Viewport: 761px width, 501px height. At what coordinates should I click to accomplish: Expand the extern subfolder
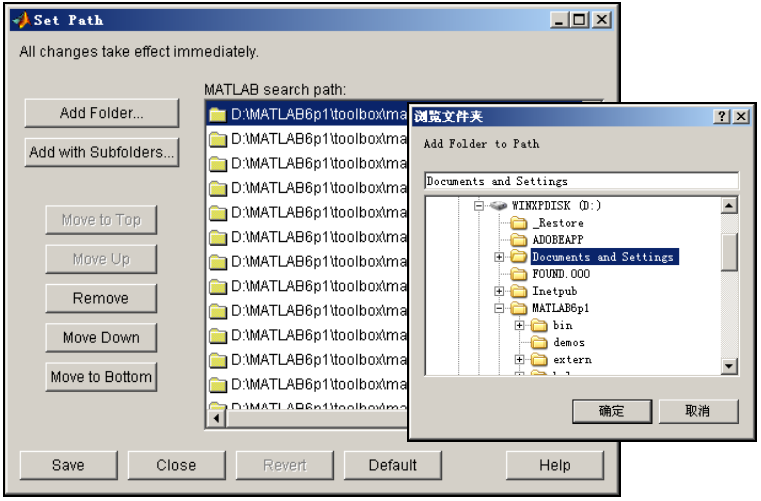pyautogui.click(x=520, y=359)
